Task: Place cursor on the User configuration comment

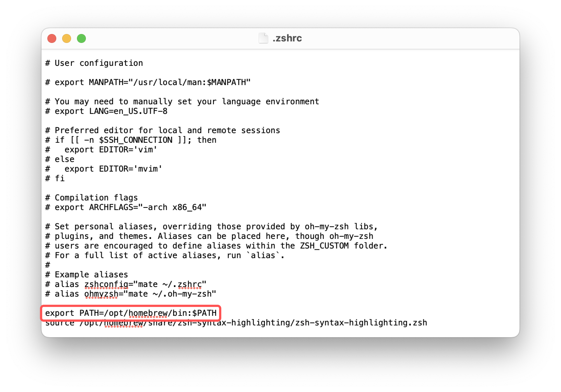Action: pos(94,63)
